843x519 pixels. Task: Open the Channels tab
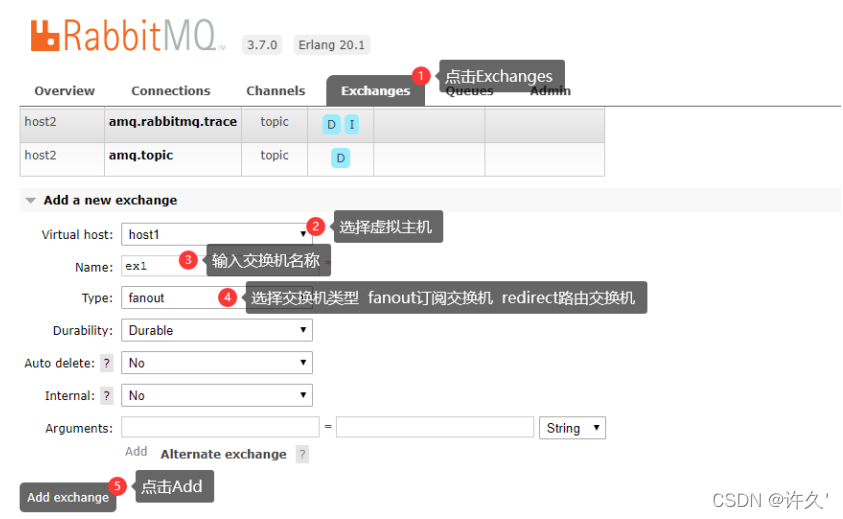click(x=275, y=91)
